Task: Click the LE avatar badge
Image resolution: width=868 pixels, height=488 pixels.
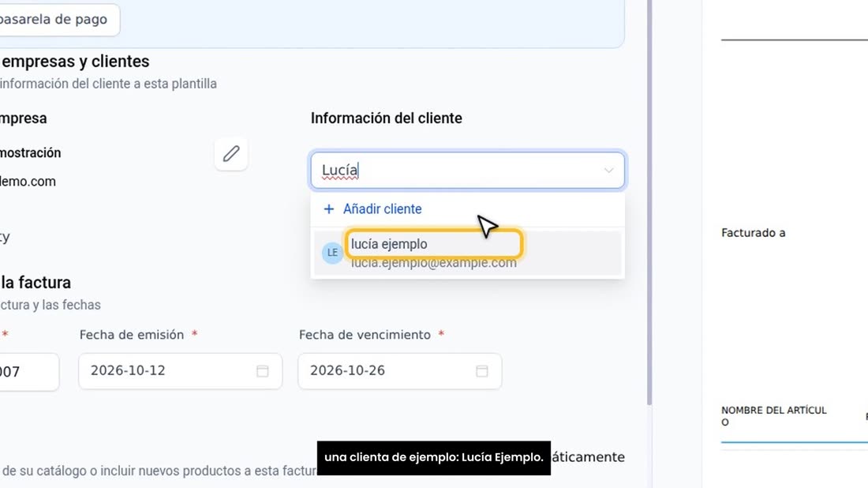Action: 333,253
